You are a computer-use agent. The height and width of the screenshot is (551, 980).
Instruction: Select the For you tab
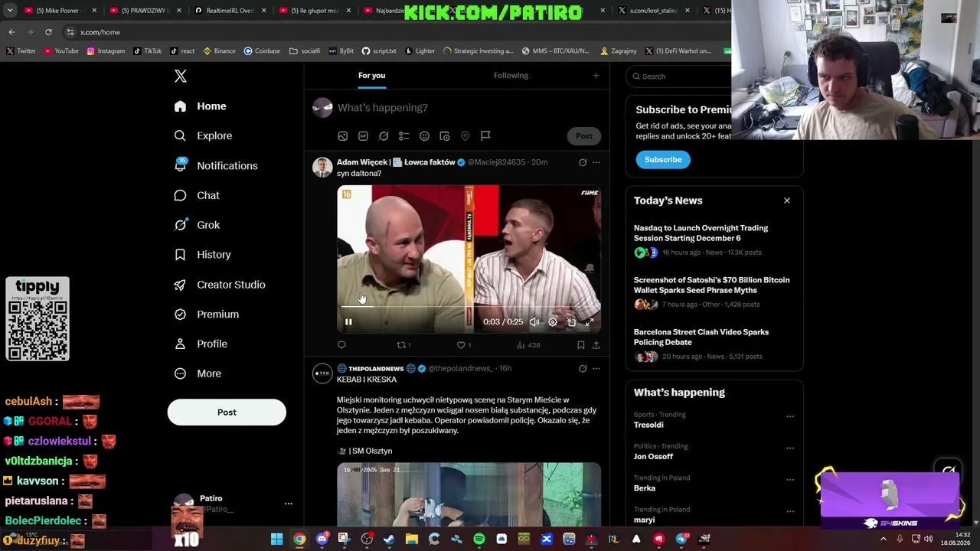[371, 76]
